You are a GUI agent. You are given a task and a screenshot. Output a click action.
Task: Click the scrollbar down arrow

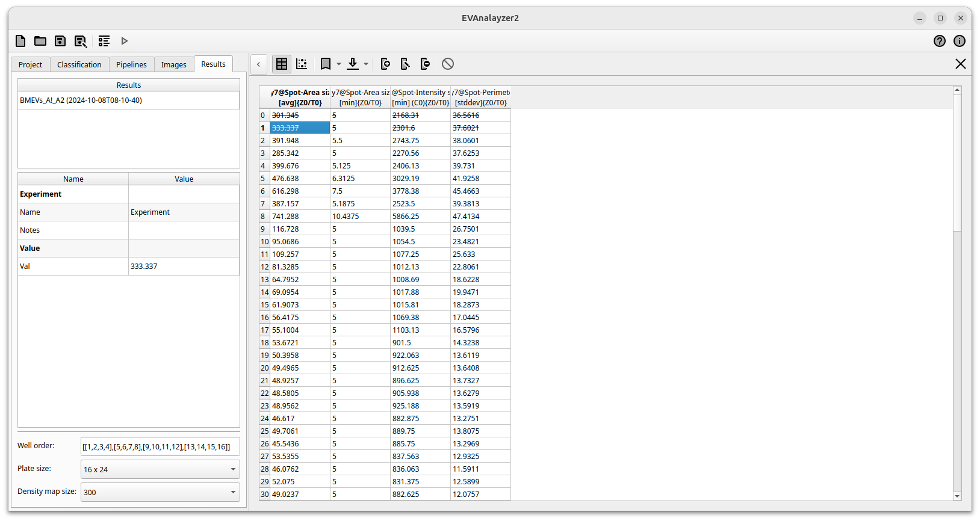pyautogui.click(x=957, y=496)
